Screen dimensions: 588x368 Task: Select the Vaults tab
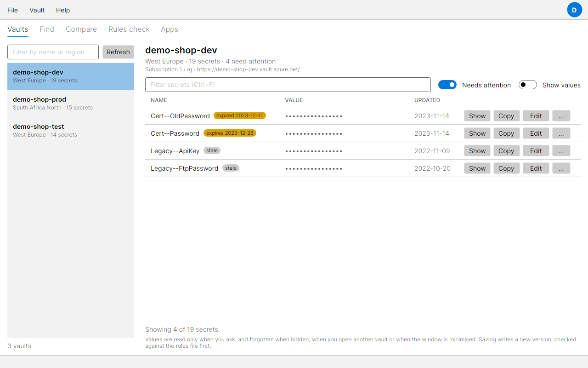(18, 29)
